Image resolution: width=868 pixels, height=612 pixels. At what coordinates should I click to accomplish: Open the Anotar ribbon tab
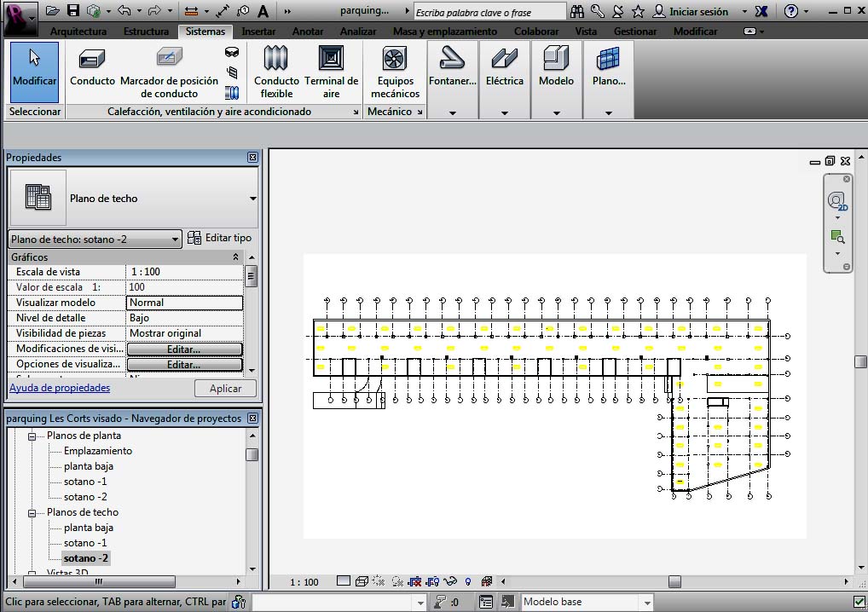coord(307,32)
